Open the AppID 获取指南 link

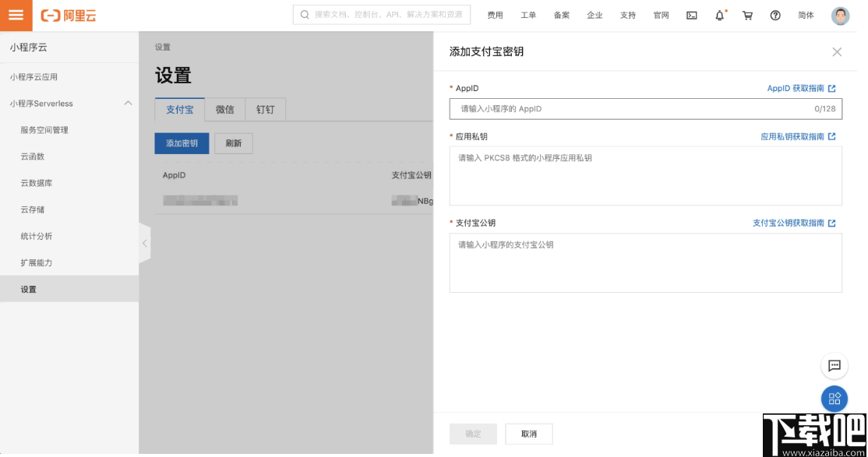800,88
